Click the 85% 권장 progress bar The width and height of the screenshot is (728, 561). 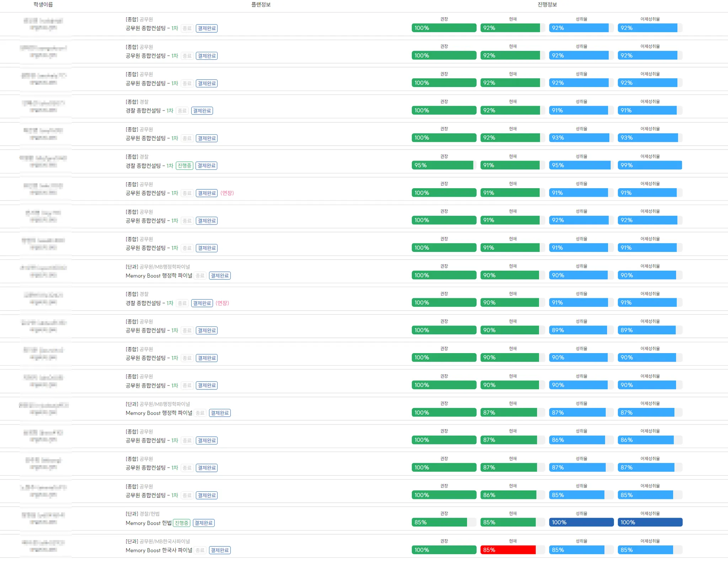click(x=439, y=522)
